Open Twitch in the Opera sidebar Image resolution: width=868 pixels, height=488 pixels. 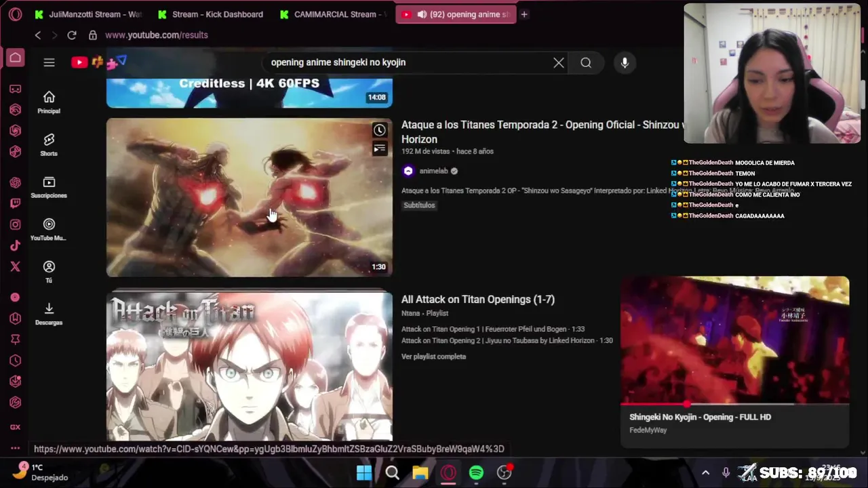(15, 203)
